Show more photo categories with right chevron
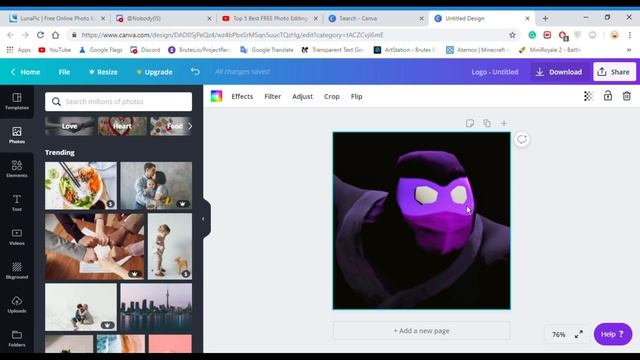 [190, 126]
